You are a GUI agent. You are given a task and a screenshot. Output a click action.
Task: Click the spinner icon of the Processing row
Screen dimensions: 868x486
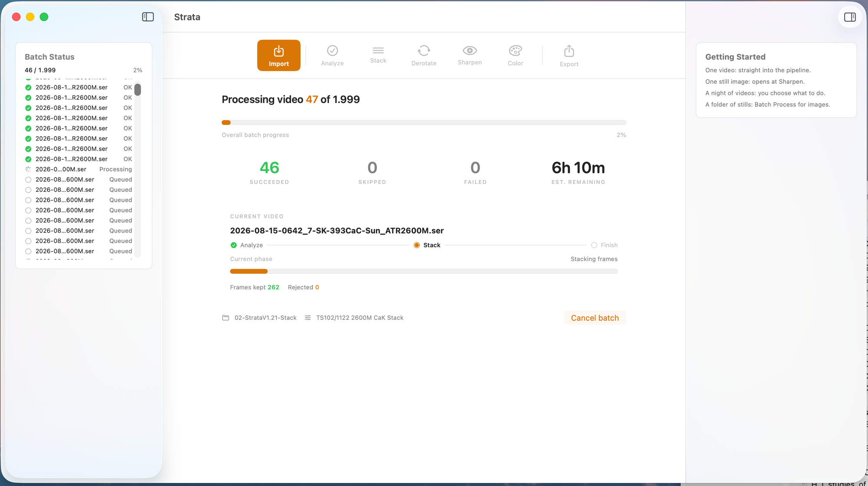28,169
